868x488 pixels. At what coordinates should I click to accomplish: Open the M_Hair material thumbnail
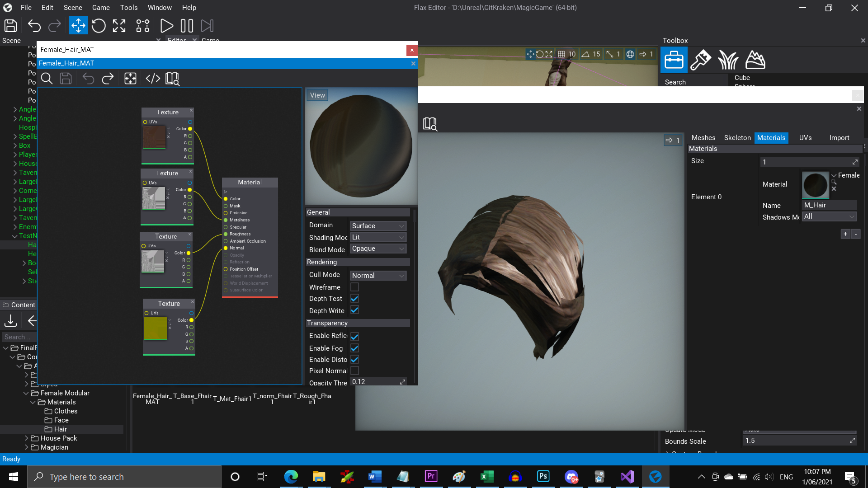click(x=815, y=185)
